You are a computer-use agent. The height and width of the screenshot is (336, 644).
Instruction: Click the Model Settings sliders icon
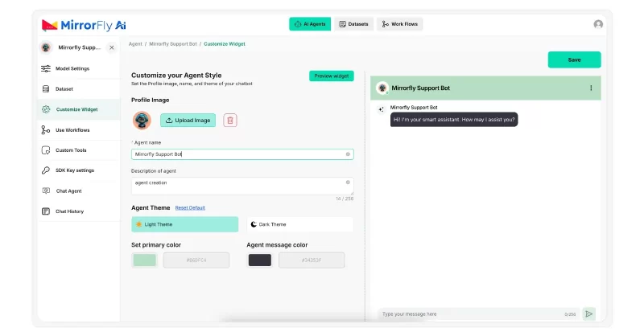(x=46, y=68)
